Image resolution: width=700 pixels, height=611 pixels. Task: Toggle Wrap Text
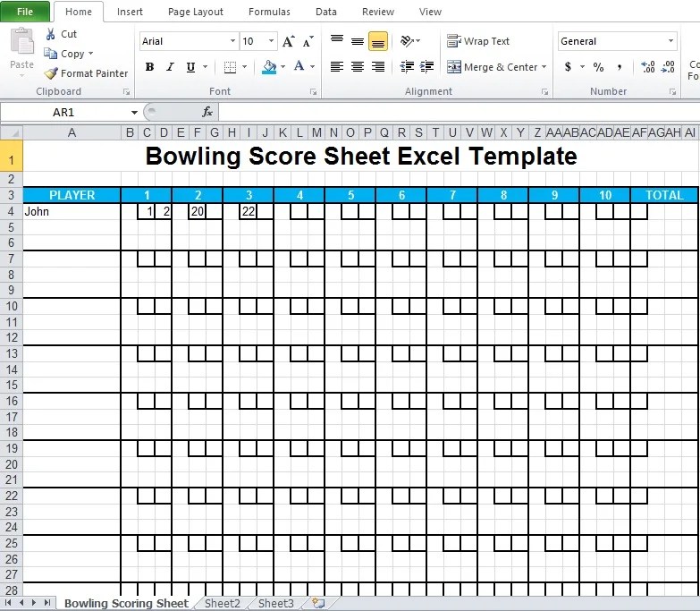478,41
